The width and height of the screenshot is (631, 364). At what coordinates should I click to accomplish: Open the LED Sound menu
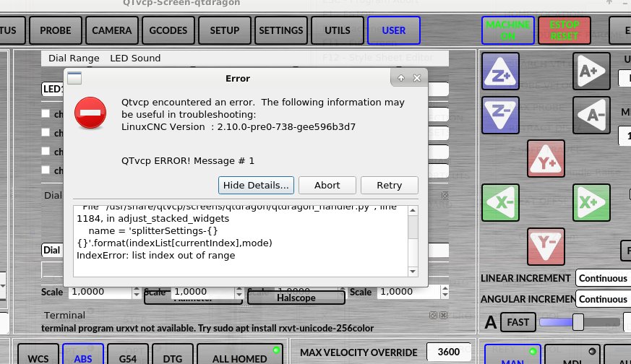[x=135, y=58]
